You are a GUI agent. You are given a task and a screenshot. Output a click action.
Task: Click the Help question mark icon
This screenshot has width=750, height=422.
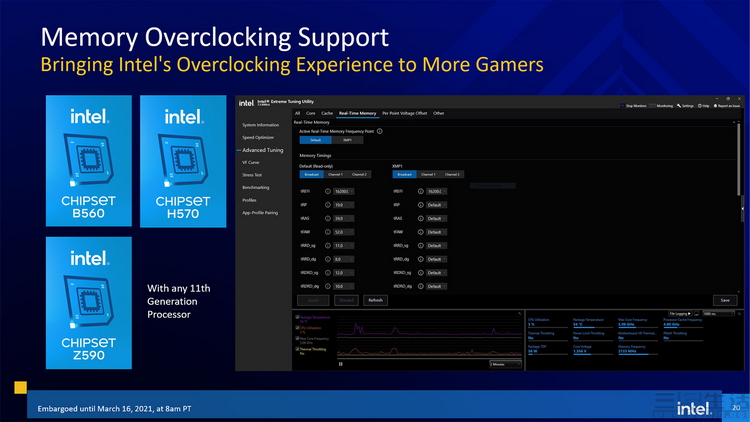click(x=701, y=105)
